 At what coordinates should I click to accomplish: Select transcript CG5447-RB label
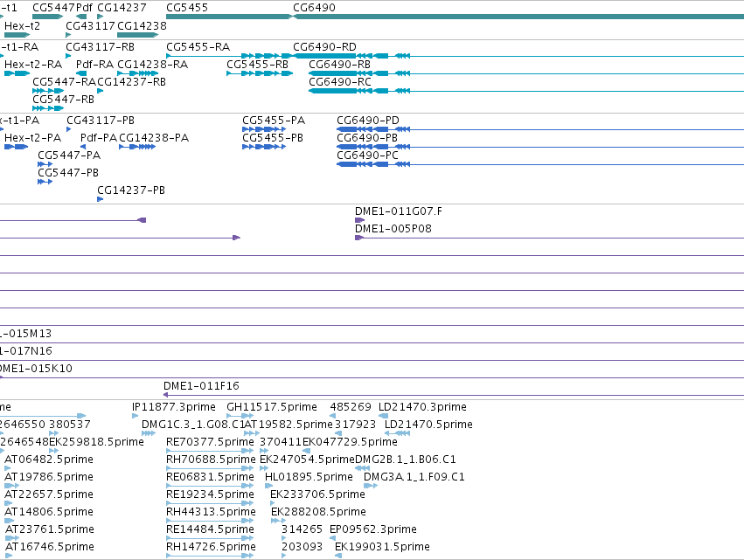coord(63,99)
